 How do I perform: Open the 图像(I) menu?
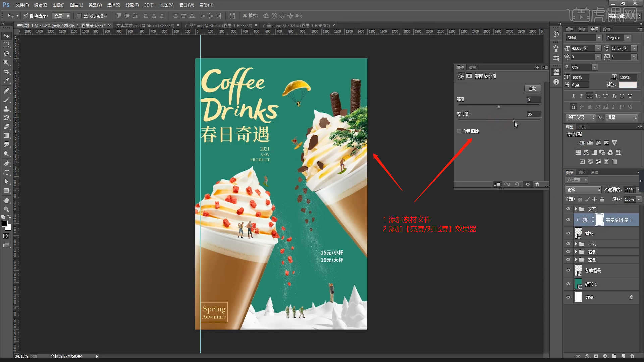click(58, 5)
